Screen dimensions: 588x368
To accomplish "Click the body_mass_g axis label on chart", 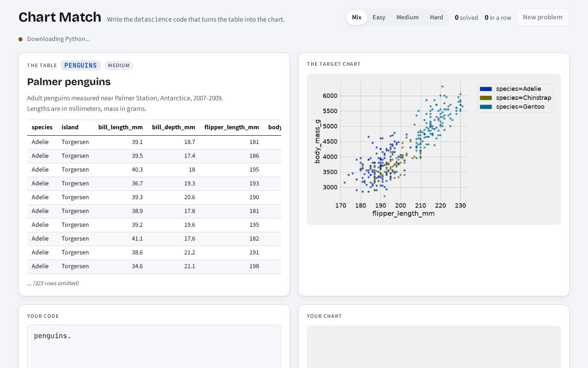I will [317, 142].
